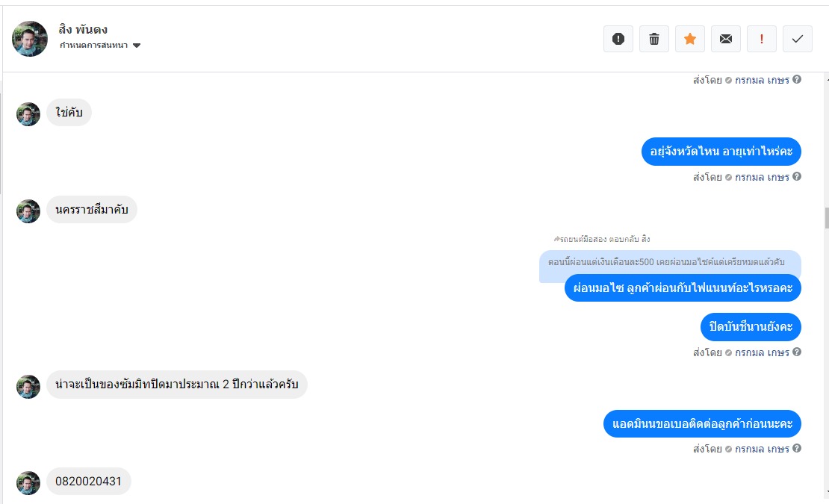Click help icon below อยู่จังหวัดไหน อายุเท่าไหร่คะ message
The image size is (829, 504).
click(x=797, y=177)
